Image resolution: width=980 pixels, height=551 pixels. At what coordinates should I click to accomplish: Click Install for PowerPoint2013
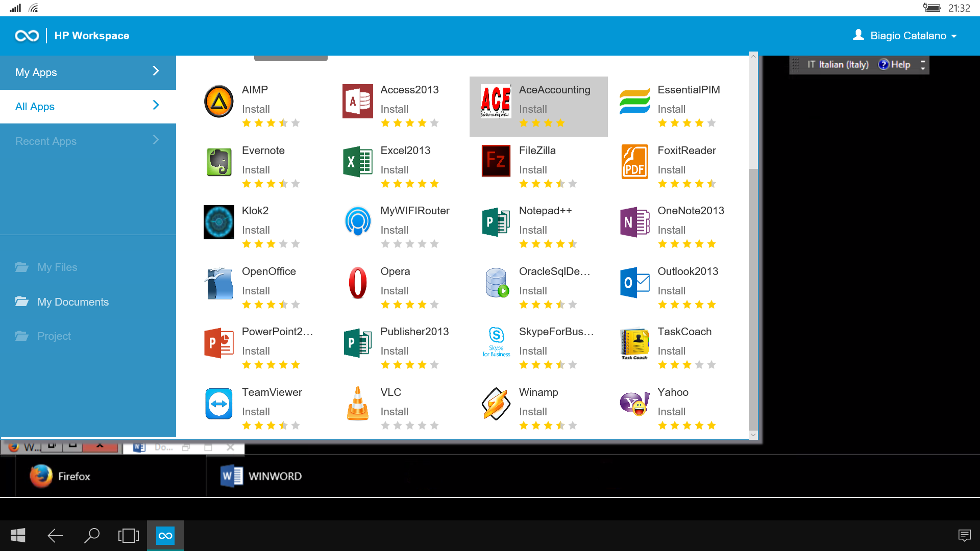pos(255,350)
